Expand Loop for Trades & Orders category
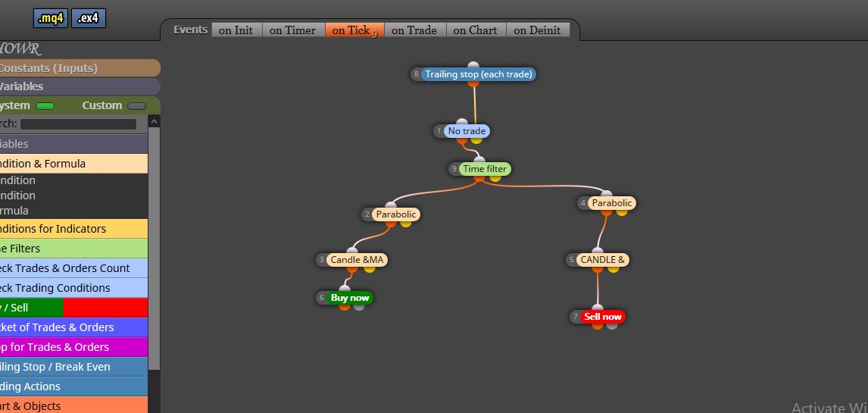The image size is (868, 413). click(x=73, y=347)
